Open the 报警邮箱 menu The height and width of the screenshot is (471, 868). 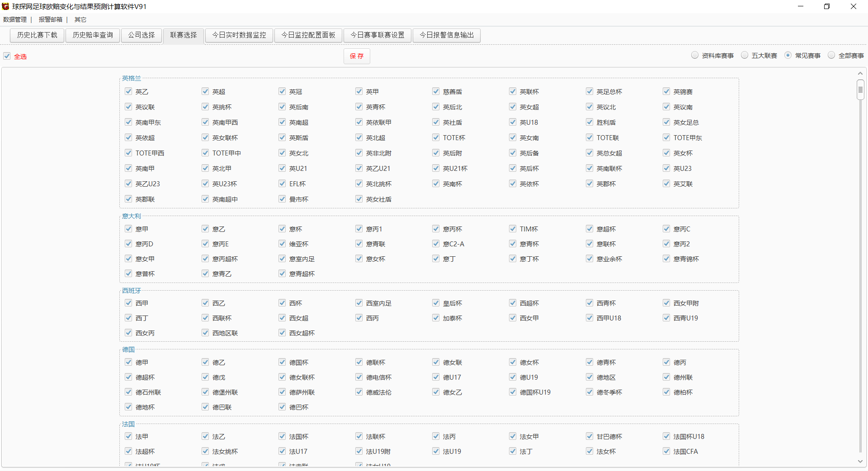point(51,19)
